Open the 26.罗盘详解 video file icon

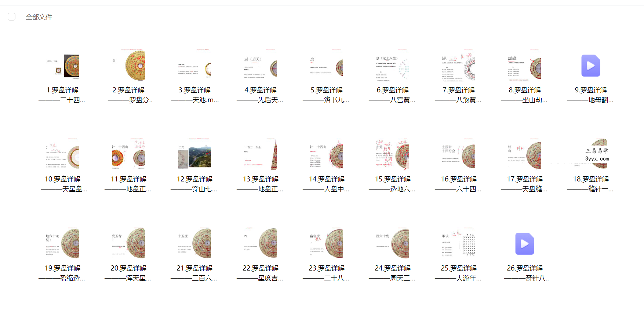525,244
